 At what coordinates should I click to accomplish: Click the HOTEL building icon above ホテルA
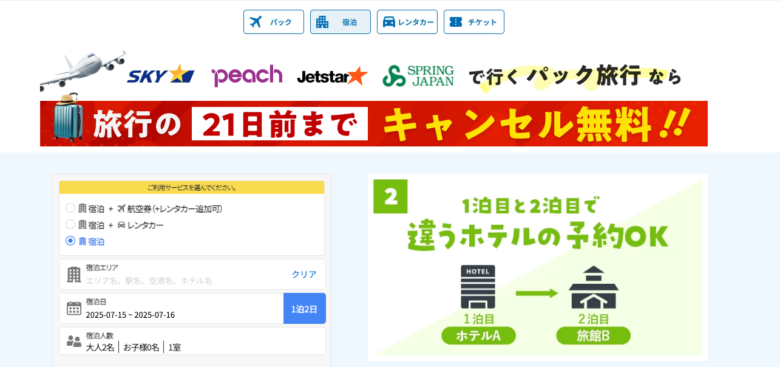[478, 287]
